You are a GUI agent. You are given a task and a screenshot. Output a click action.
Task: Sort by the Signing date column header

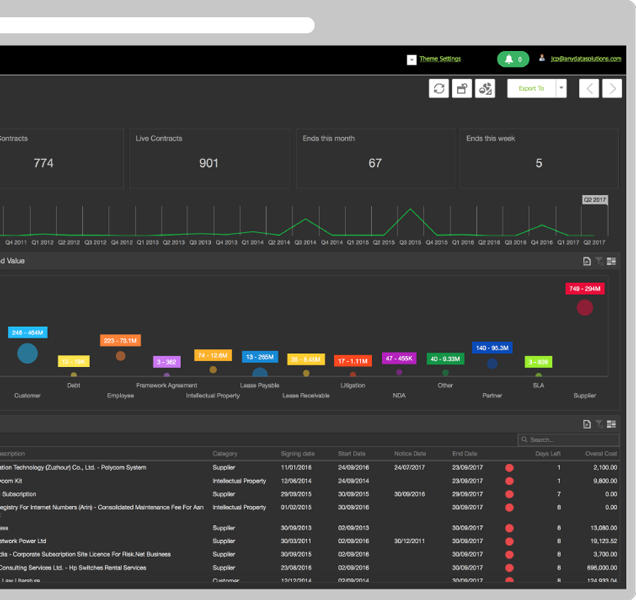[298, 454]
